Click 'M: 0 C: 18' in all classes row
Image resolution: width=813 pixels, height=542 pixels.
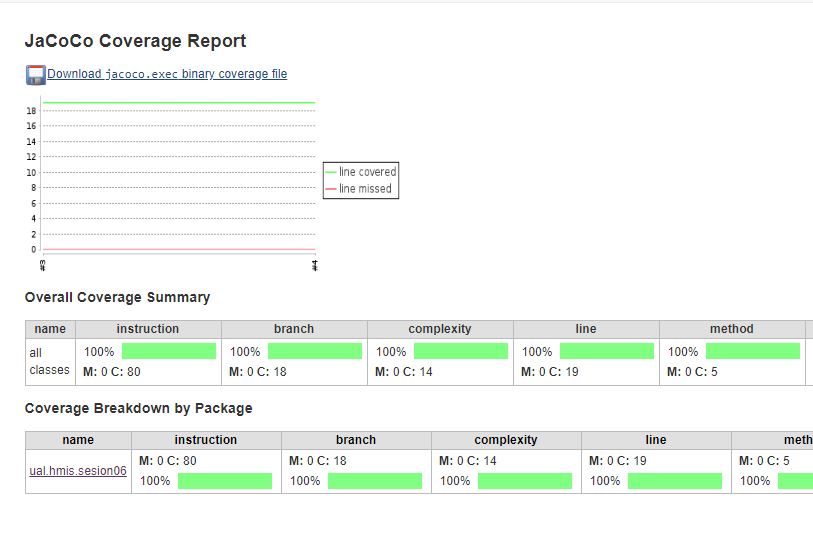click(258, 372)
